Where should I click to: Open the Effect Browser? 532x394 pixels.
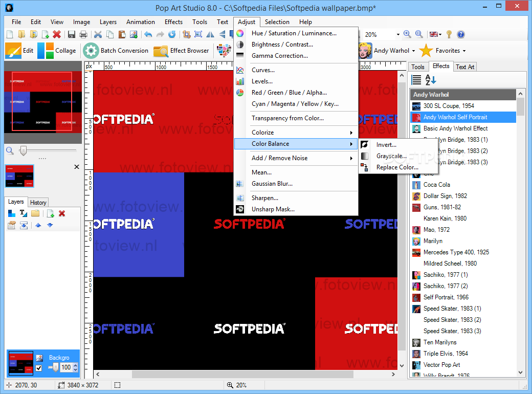pos(181,51)
